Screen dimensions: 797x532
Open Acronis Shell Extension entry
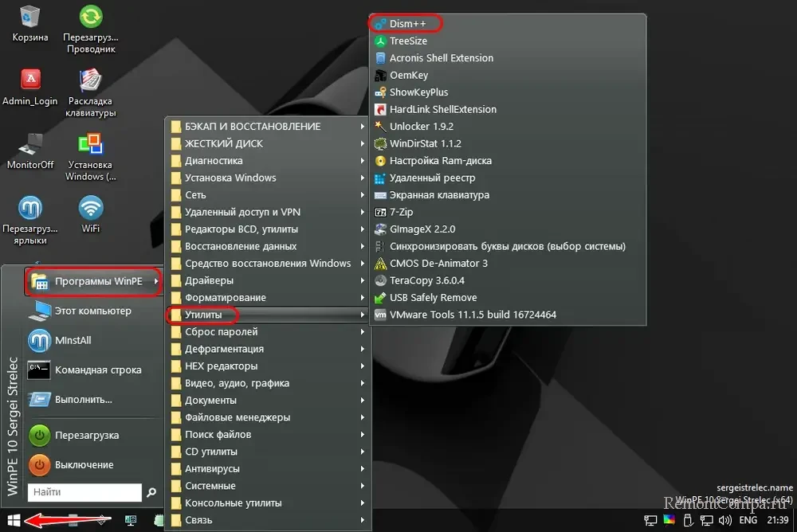[508, 58]
